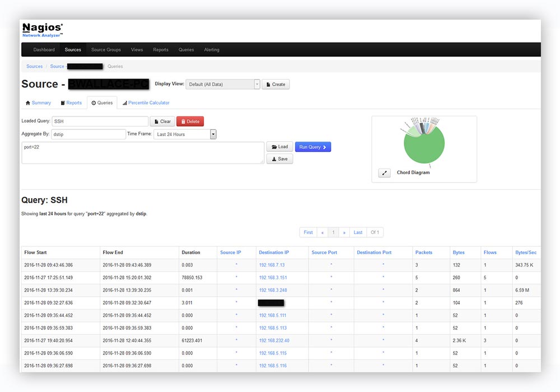This screenshot has height=392, width=560.
Task: Sort by the Flows column header
Action: click(x=490, y=253)
